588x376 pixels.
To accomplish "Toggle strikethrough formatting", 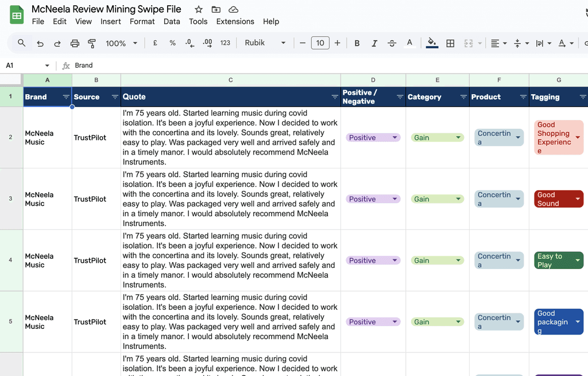I will [x=392, y=43].
